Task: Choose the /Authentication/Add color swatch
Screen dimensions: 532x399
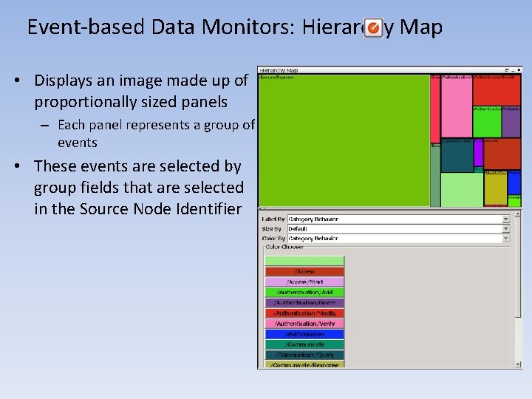Action: [x=304, y=292]
